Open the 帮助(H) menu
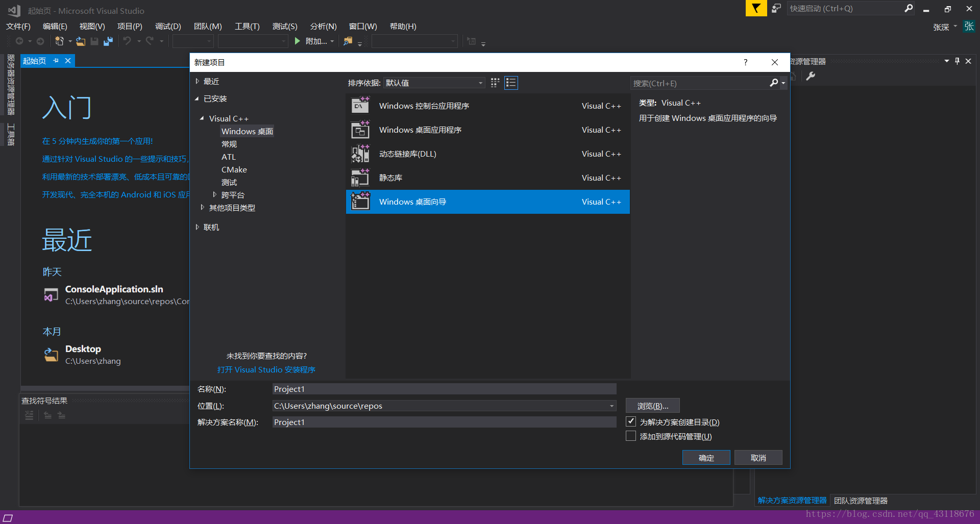Viewport: 980px width, 524px height. pos(403,27)
